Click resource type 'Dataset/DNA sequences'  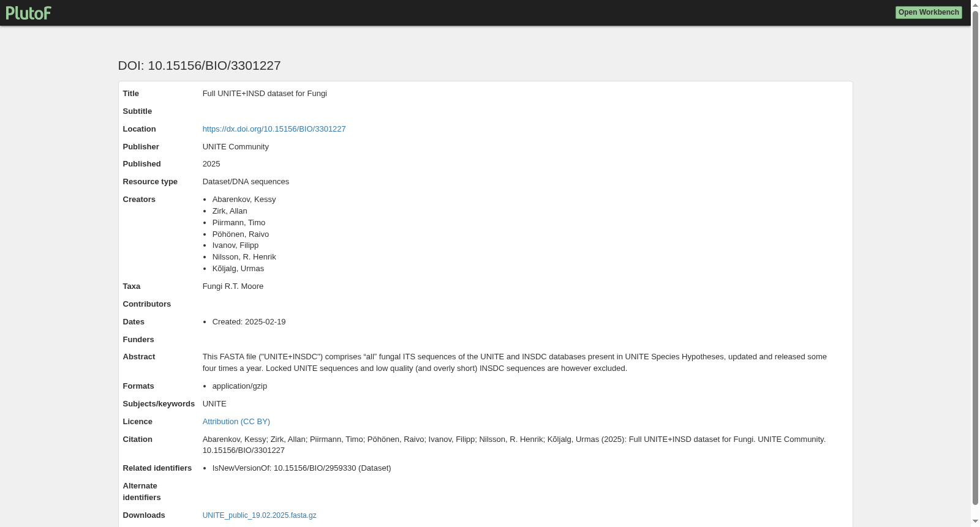click(246, 182)
